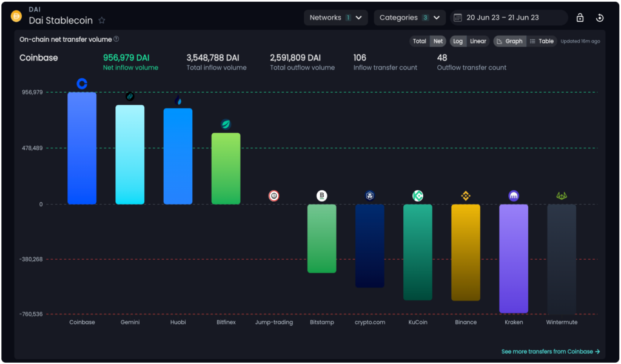
Task: Click the 478,489 y-axis label
Action: pos(32,148)
